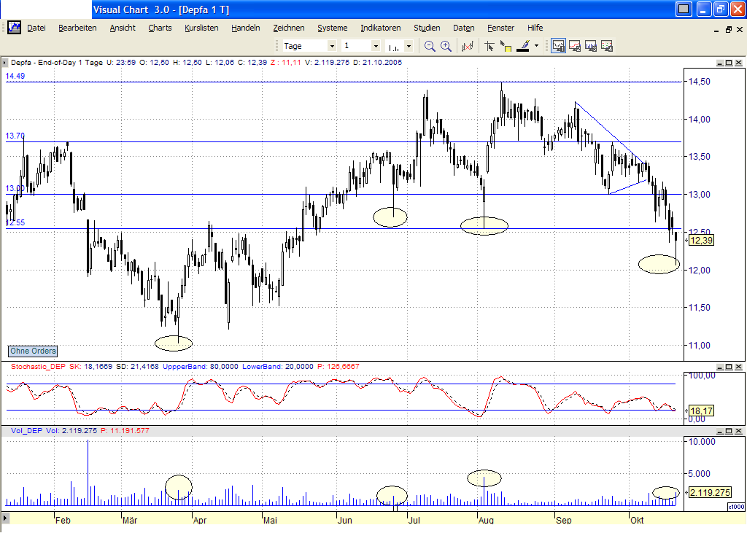
Task: Click the Visual Chart application icon in menu bar
Action: click(x=13, y=28)
